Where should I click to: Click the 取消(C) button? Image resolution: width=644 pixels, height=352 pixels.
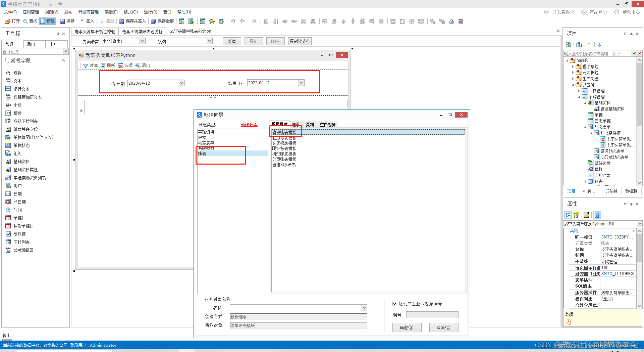pyautogui.click(x=443, y=327)
